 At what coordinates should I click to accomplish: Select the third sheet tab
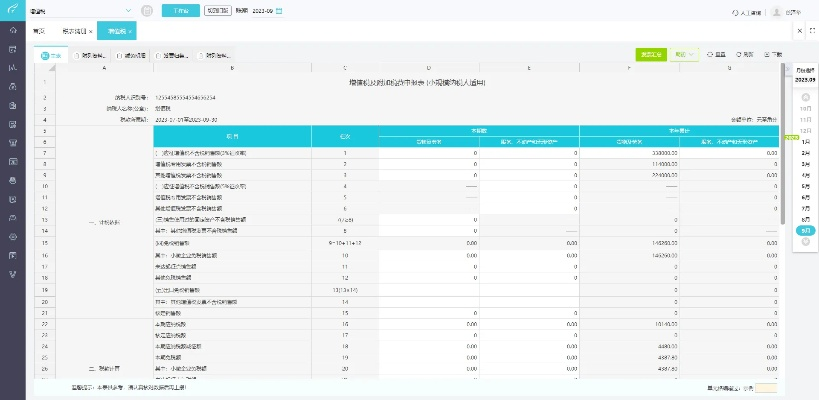tap(131, 55)
